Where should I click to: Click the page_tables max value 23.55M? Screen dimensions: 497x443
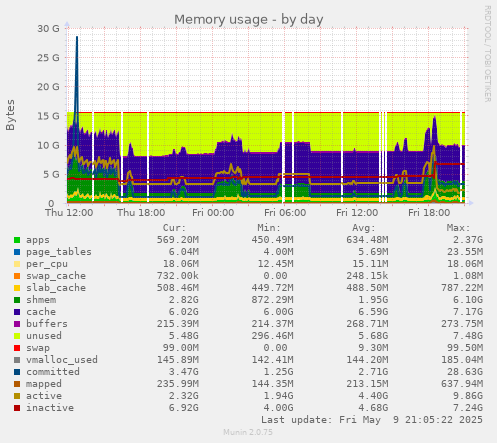click(x=465, y=252)
